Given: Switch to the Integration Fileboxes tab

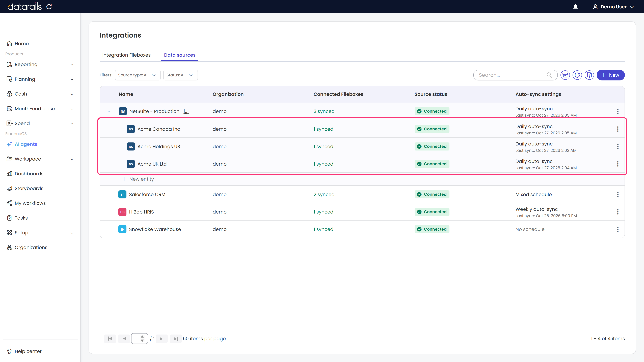Looking at the screenshot, I should (x=126, y=55).
